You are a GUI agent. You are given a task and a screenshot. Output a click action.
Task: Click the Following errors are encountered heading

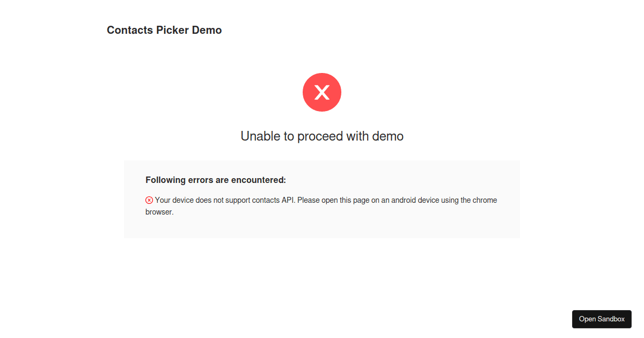click(215, 180)
